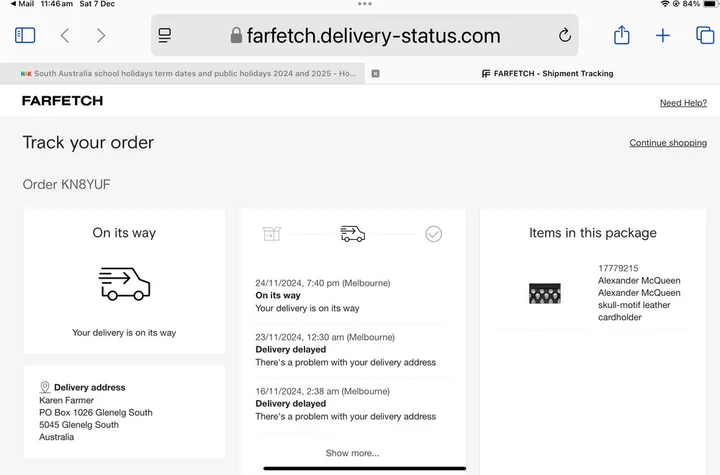This screenshot has height=475, width=720.
Task: Add a new tab with plus icon
Action: [x=663, y=35]
